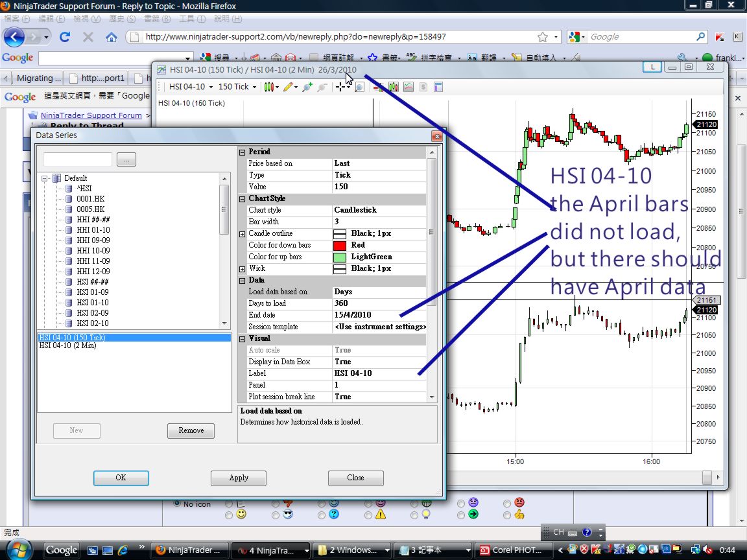Click the greyed zoom-out magnifier icon
The width and height of the screenshot is (747, 560).
click(322, 87)
